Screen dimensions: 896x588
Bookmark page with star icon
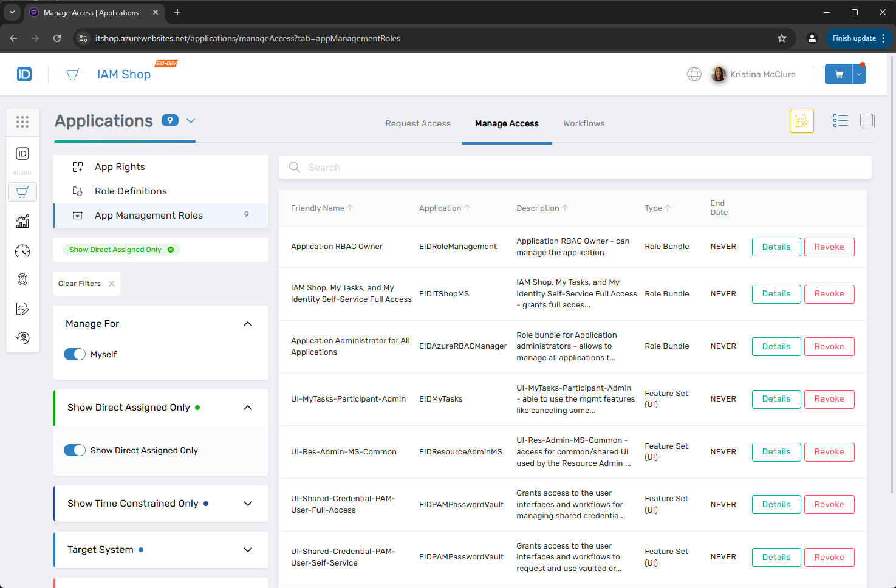pos(782,38)
